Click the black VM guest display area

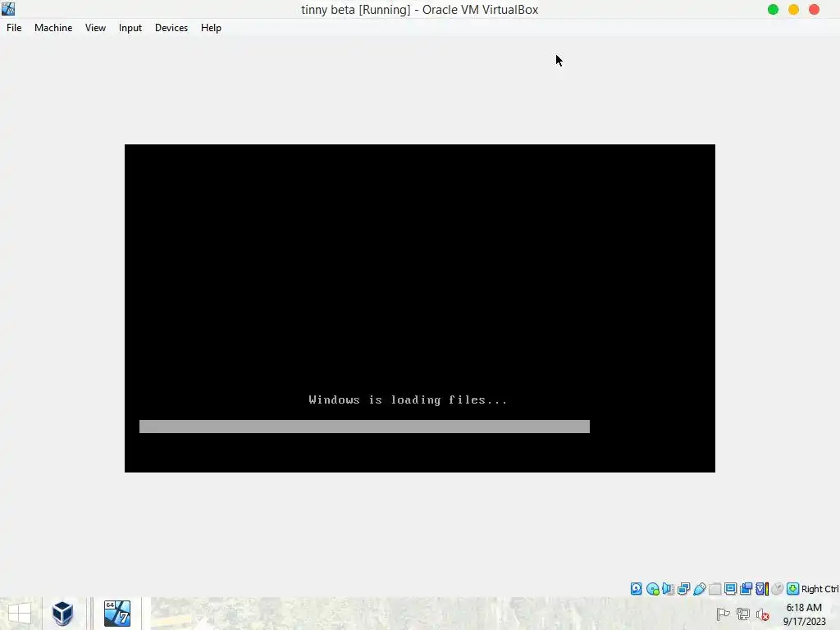click(419, 308)
